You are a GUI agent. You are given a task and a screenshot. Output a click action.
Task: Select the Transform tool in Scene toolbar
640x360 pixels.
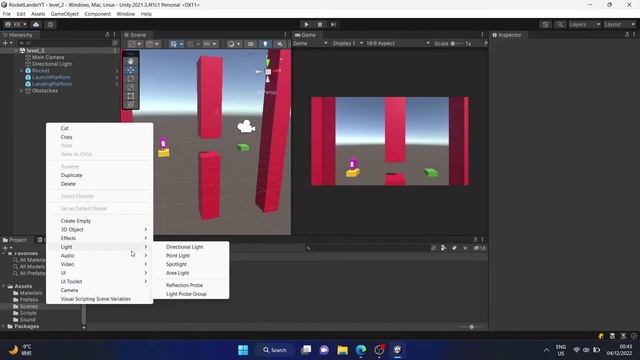131,104
